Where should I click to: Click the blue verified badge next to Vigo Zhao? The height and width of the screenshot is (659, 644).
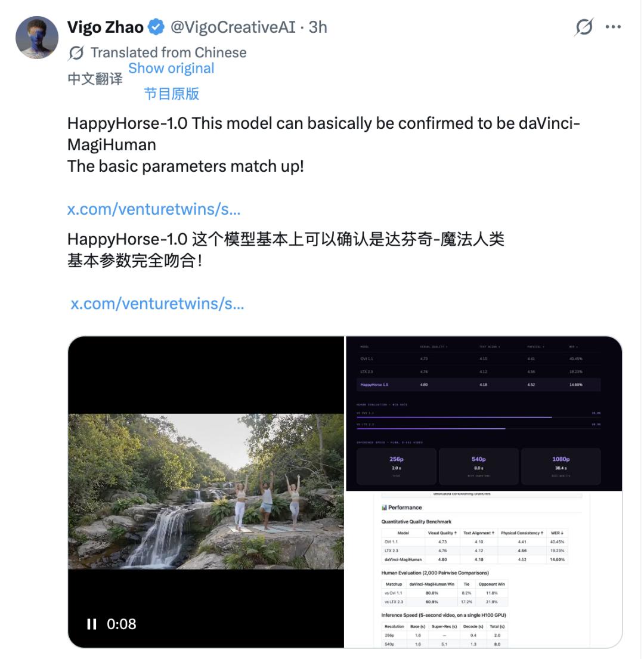(x=157, y=27)
